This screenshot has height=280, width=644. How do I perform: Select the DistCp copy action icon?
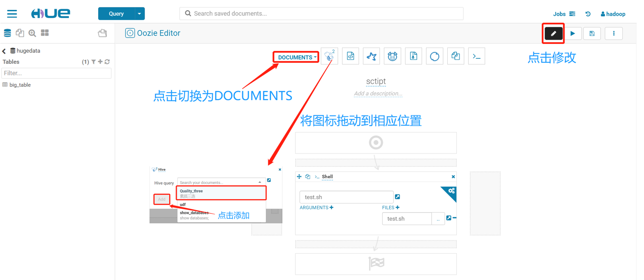pyautogui.click(x=456, y=56)
